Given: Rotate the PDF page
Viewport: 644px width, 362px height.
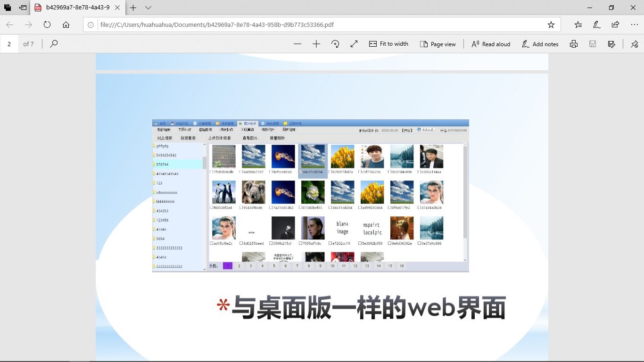Looking at the screenshot, I should [335, 44].
